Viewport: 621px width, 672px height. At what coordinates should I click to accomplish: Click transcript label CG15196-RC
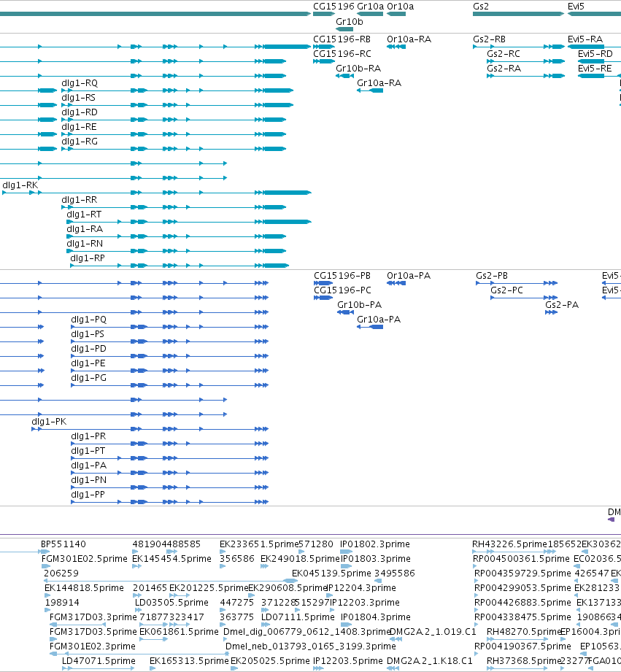[x=342, y=54]
